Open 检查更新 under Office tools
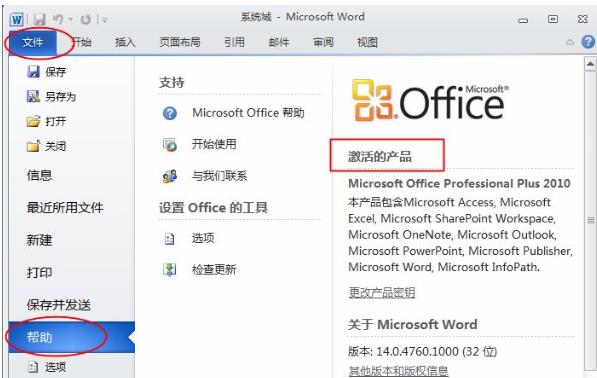The image size is (597, 378). point(214,270)
